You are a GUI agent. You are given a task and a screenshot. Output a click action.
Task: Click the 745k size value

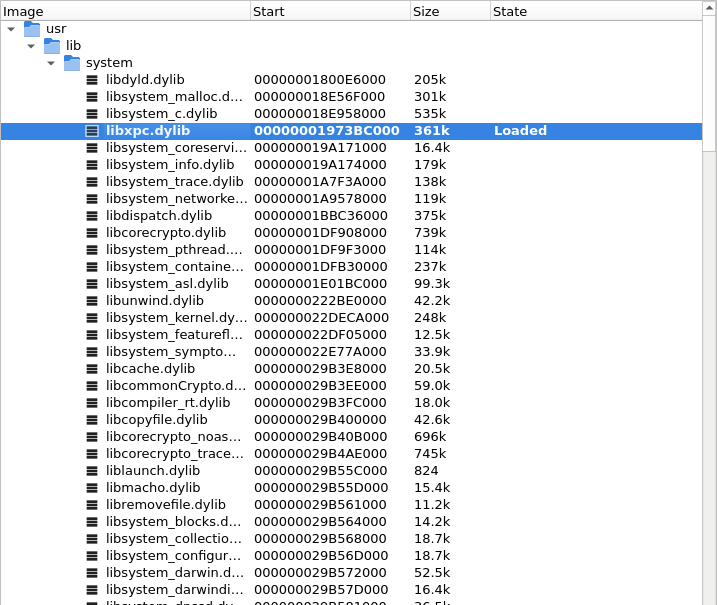430,454
